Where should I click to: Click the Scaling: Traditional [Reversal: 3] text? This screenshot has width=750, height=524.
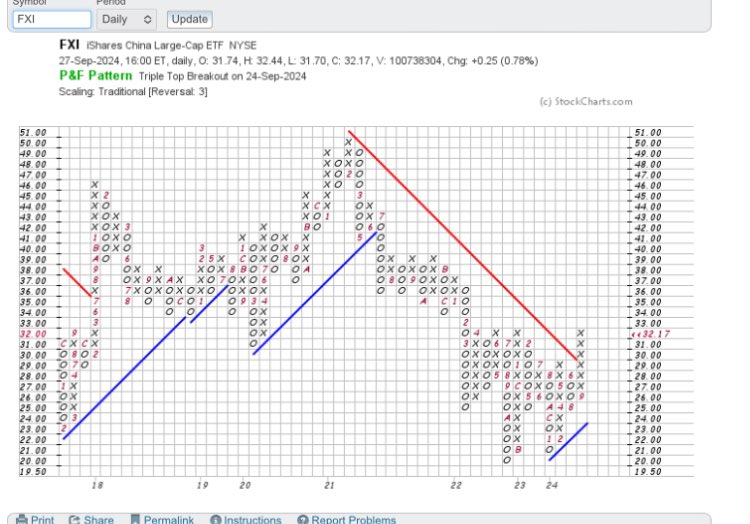[133, 91]
